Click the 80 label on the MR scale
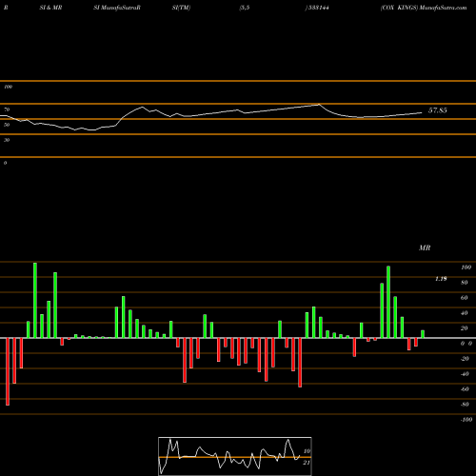476x476 pixels. coord(465,283)
